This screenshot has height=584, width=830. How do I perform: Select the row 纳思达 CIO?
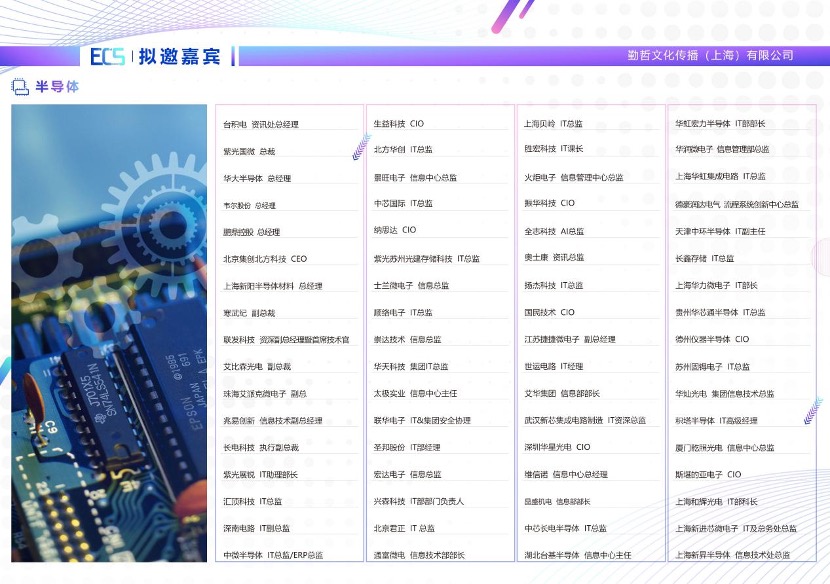(395, 230)
